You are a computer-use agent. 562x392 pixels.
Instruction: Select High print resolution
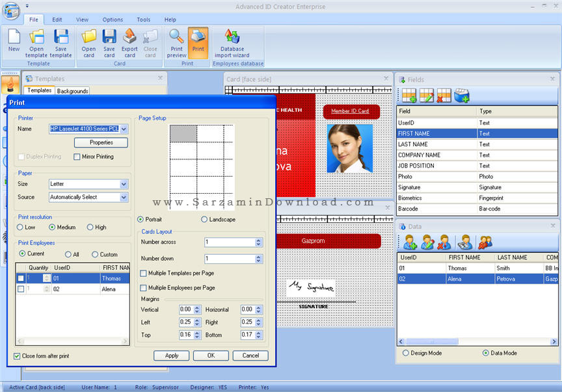90,227
